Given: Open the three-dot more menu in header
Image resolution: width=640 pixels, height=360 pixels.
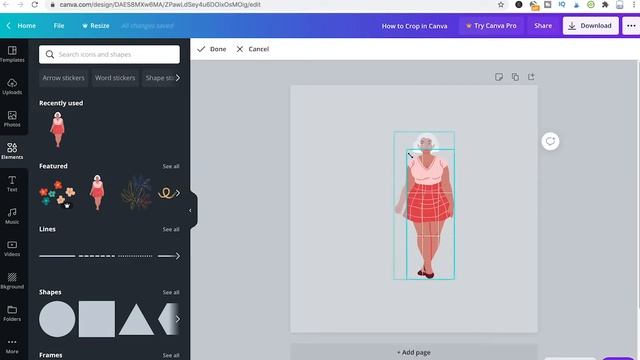Looking at the screenshot, I should (631, 26).
